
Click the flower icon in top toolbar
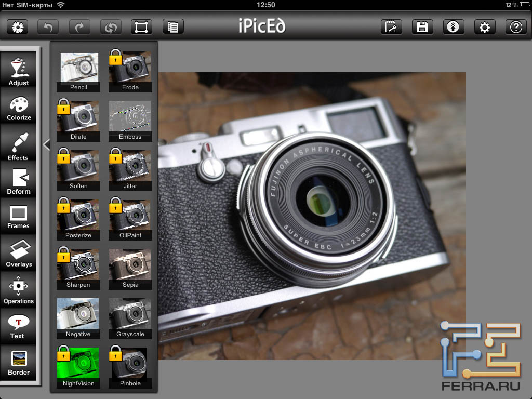pyautogui.click(x=17, y=27)
